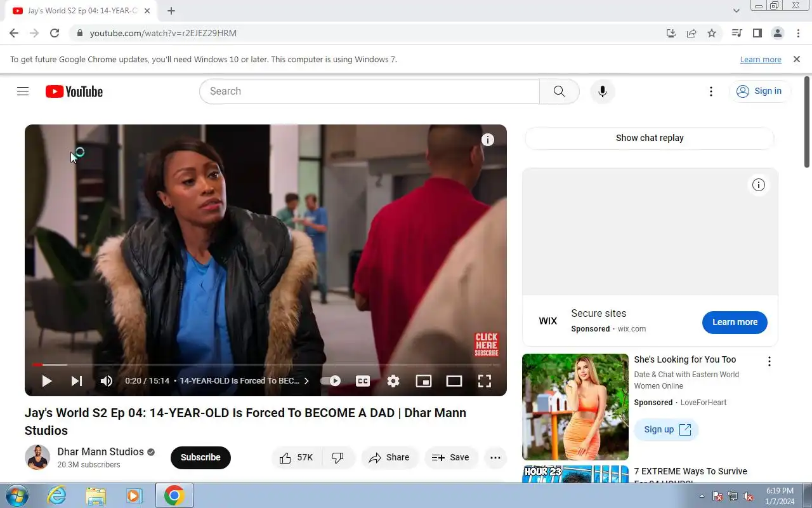
Task: Enable miniplayer mode
Action: point(424,381)
